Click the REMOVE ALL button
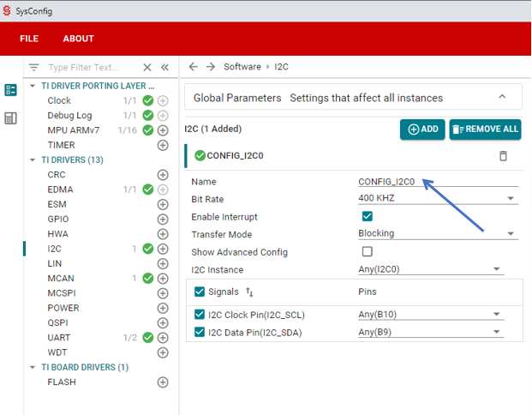The height and width of the screenshot is (415, 532). 485,129
